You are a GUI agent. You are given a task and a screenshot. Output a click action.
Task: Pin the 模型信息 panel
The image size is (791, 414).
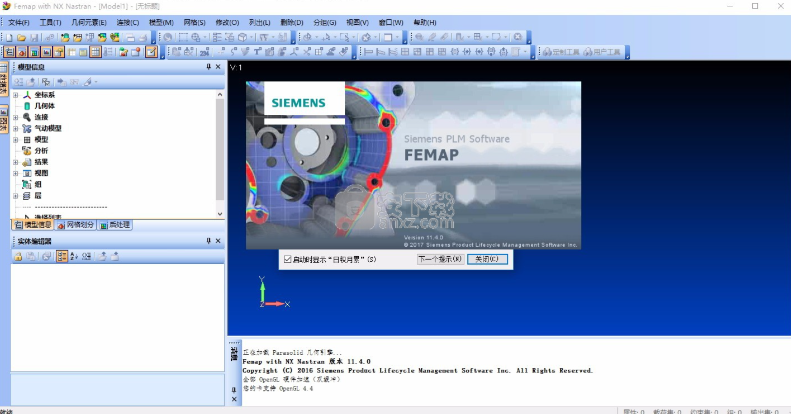point(208,67)
